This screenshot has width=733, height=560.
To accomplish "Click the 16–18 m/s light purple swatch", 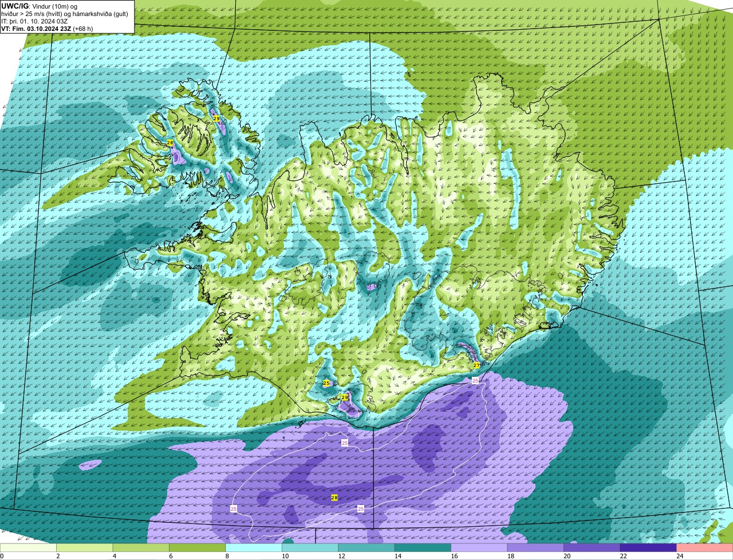I will click(480, 548).
